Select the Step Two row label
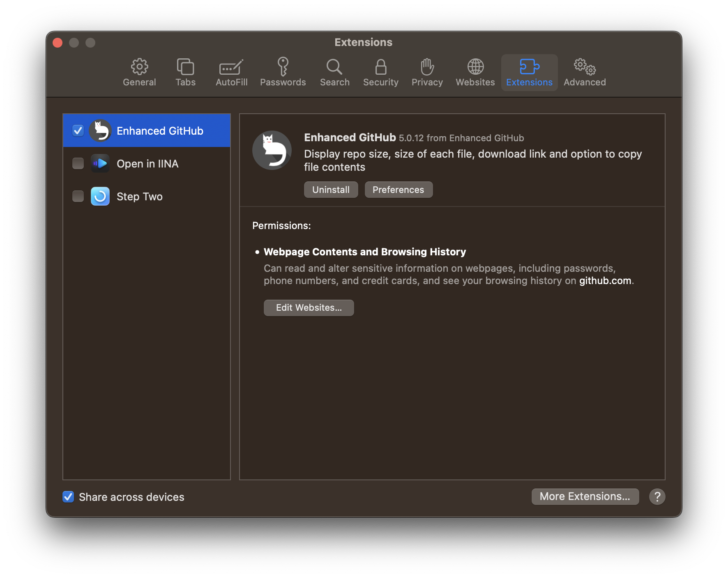The height and width of the screenshot is (578, 728). (140, 196)
